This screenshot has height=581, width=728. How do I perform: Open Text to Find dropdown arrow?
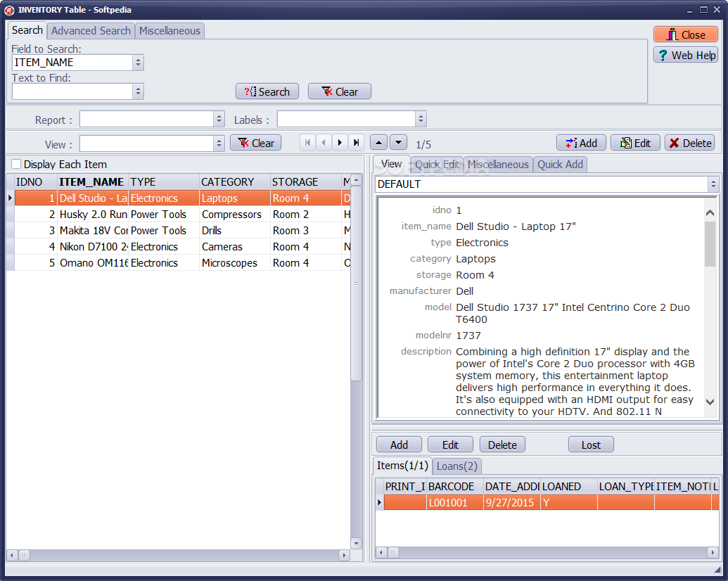coord(138,91)
